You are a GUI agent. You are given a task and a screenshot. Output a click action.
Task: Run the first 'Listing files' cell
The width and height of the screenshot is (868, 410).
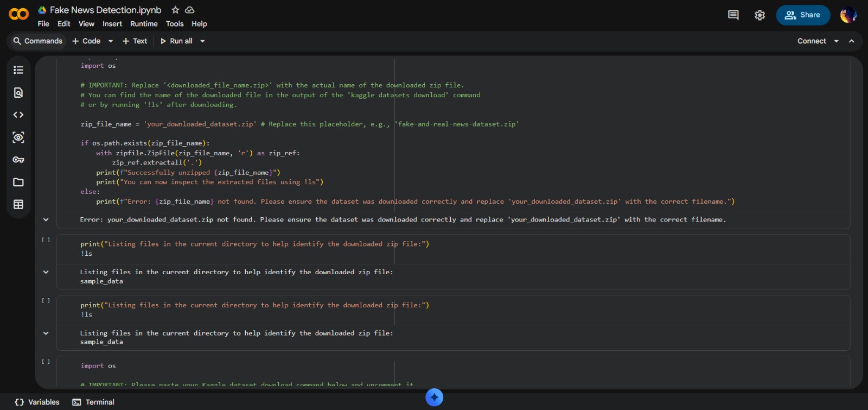[46, 240]
